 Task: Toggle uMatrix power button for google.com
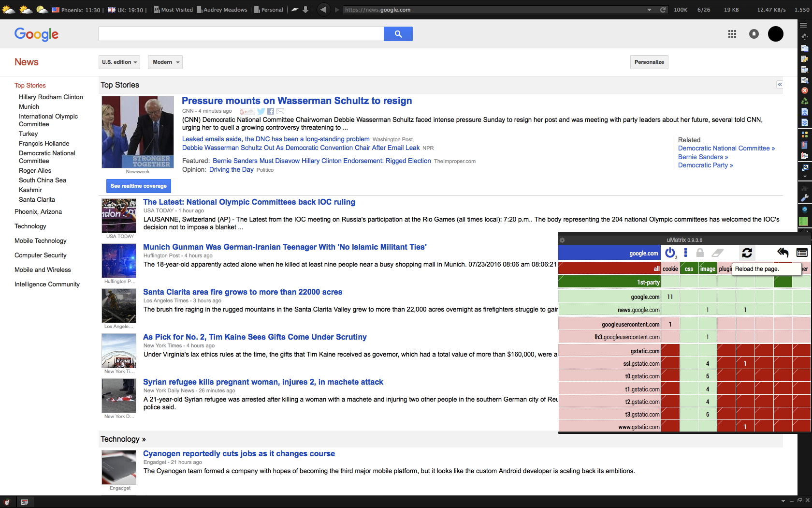pyautogui.click(x=670, y=253)
